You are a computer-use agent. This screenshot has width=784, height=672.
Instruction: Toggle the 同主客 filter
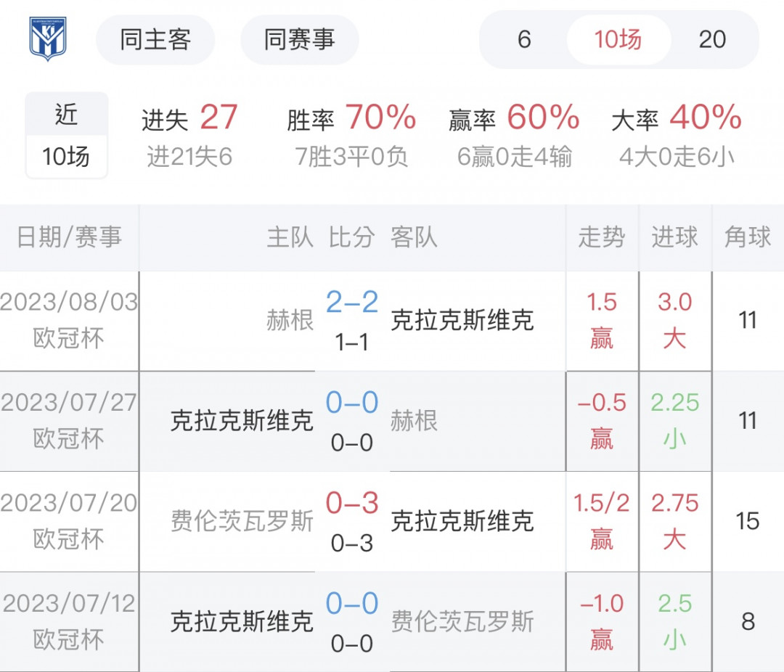point(155,39)
